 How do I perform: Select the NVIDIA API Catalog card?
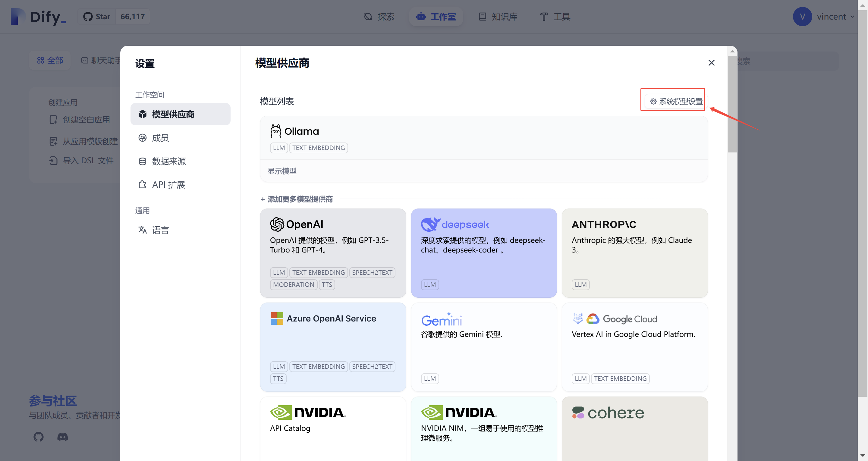pos(333,429)
